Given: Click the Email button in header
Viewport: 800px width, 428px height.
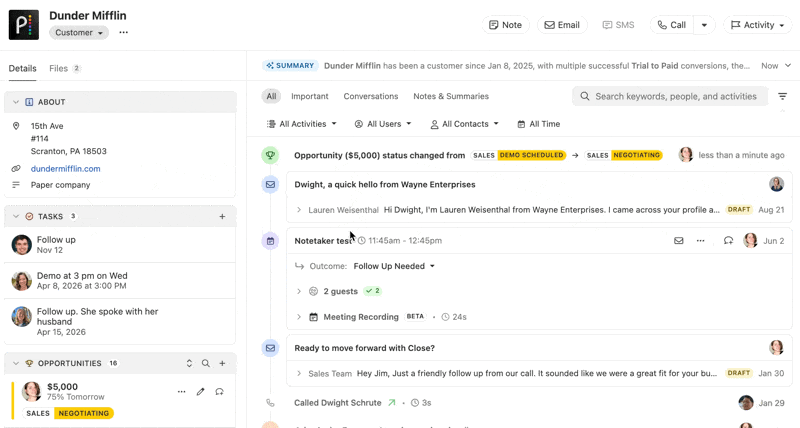Looking at the screenshot, I should point(562,25).
